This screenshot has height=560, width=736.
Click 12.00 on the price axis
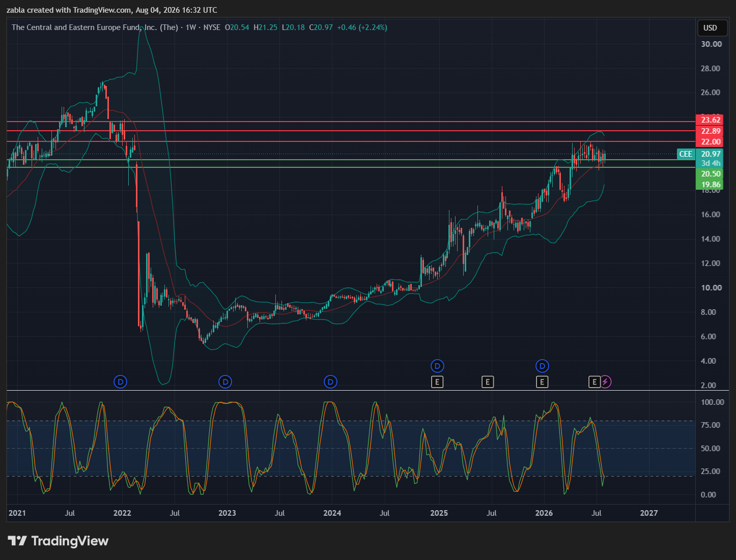tap(711, 263)
